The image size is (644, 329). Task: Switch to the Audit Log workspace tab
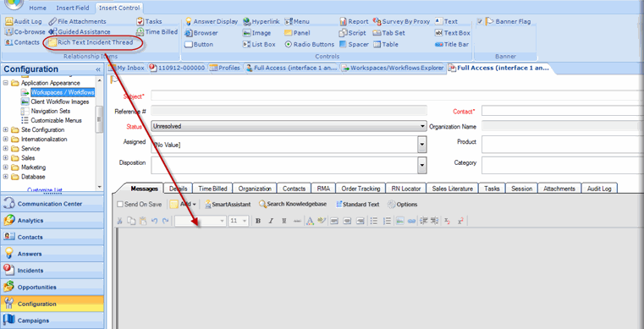pyautogui.click(x=599, y=189)
